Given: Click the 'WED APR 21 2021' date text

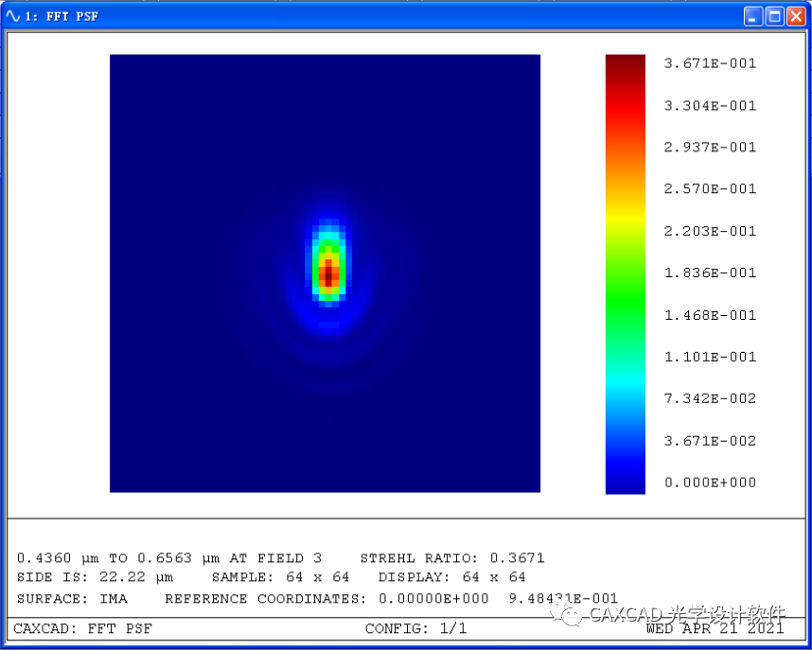Looking at the screenshot, I should pos(715,628).
